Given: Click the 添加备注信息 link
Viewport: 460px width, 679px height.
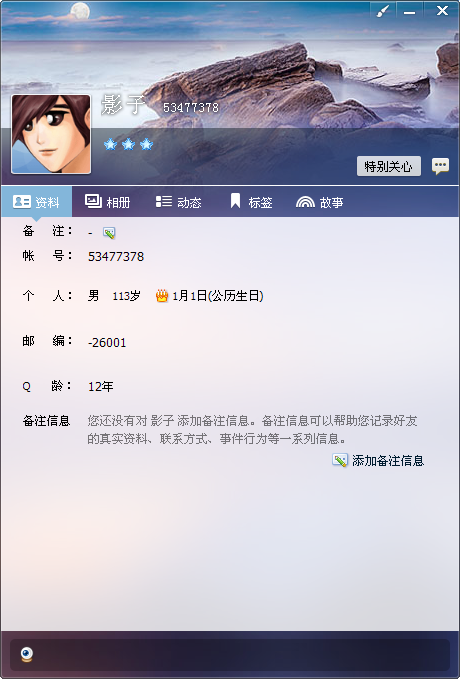Looking at the screenshot, I should (x=388, y=460).
